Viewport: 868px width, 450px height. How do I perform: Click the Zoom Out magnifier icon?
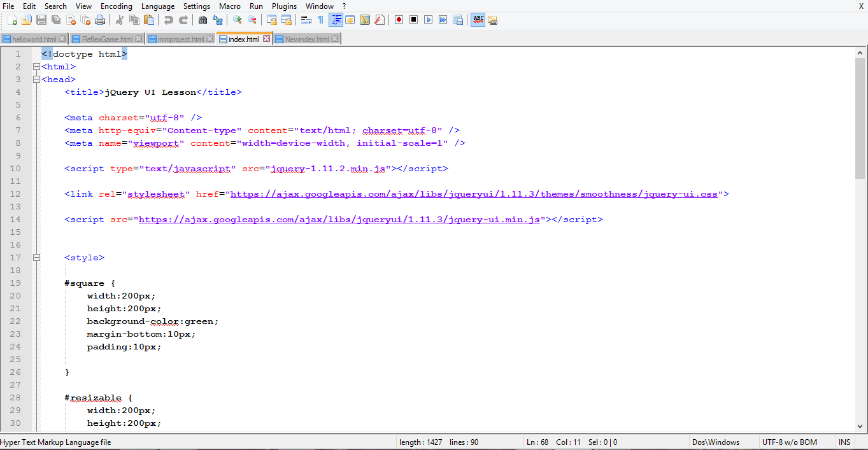click(x=252, y=20)
